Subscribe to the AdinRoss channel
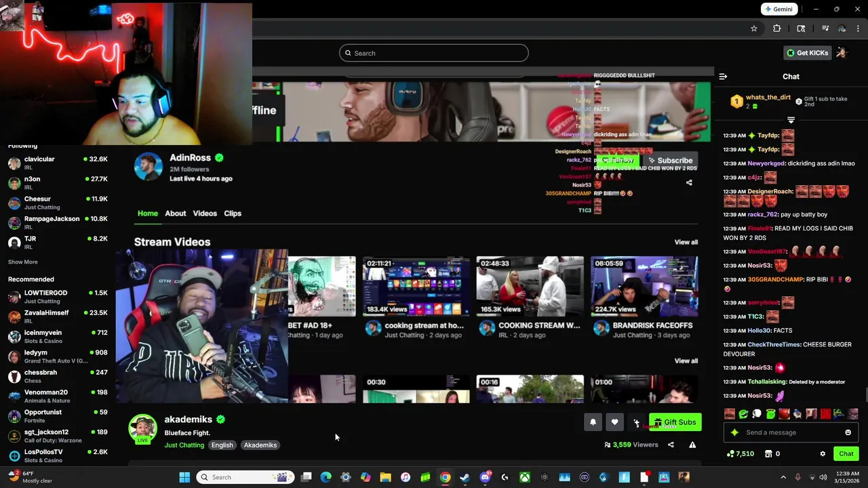The height and width of the screenshot is (488, 868). pos(670,161)
